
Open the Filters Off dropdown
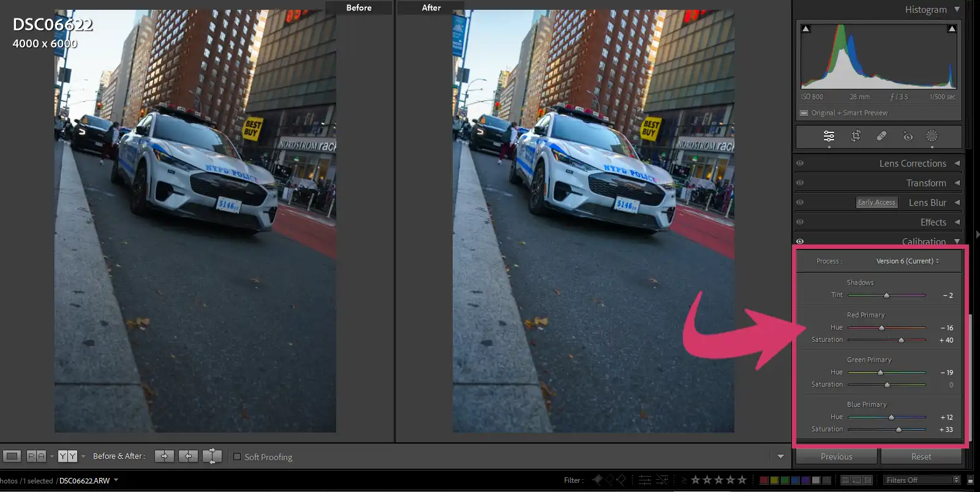point(921,480)
